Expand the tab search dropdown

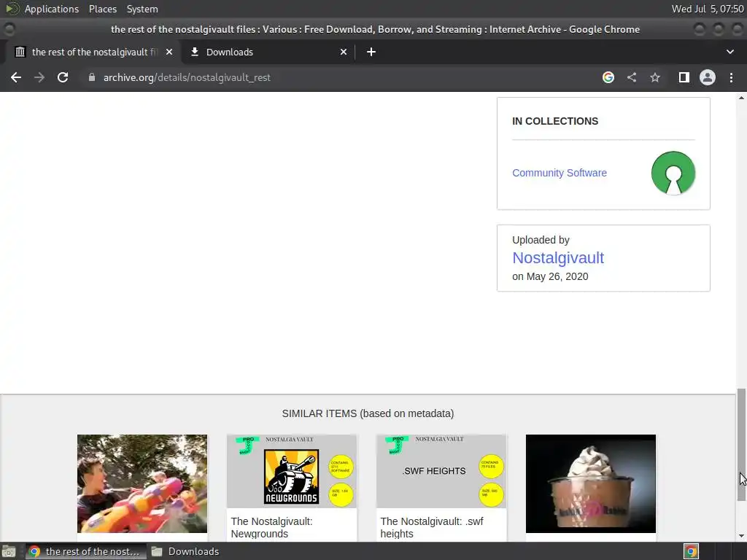click(x=729, y=52)
